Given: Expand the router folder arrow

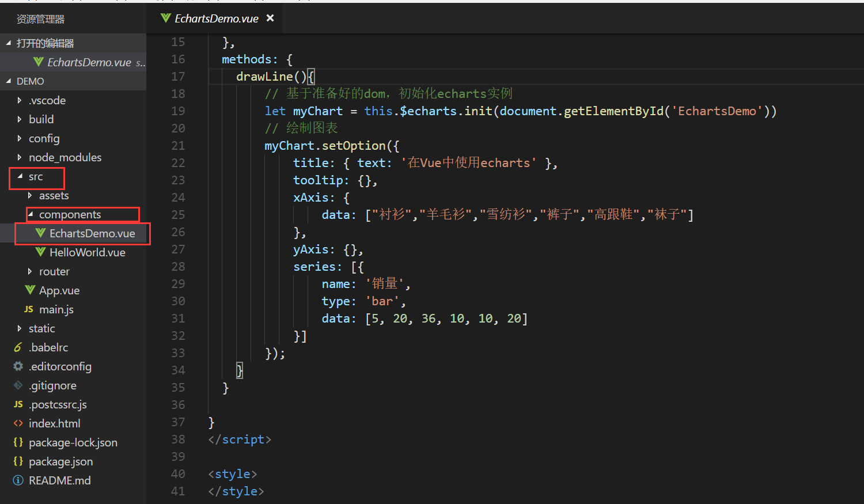Looking at the screenshot, I should 29,271.
